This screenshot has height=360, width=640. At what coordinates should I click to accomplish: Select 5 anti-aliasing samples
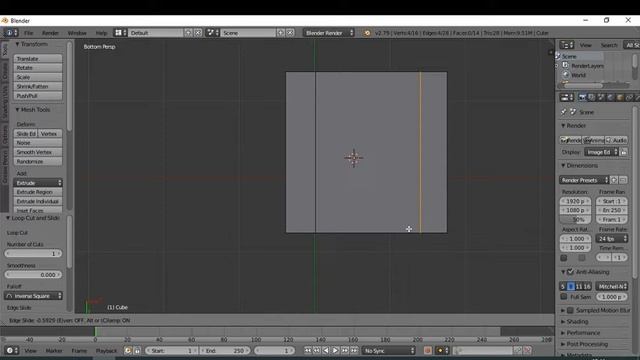[x=563, y=287]
